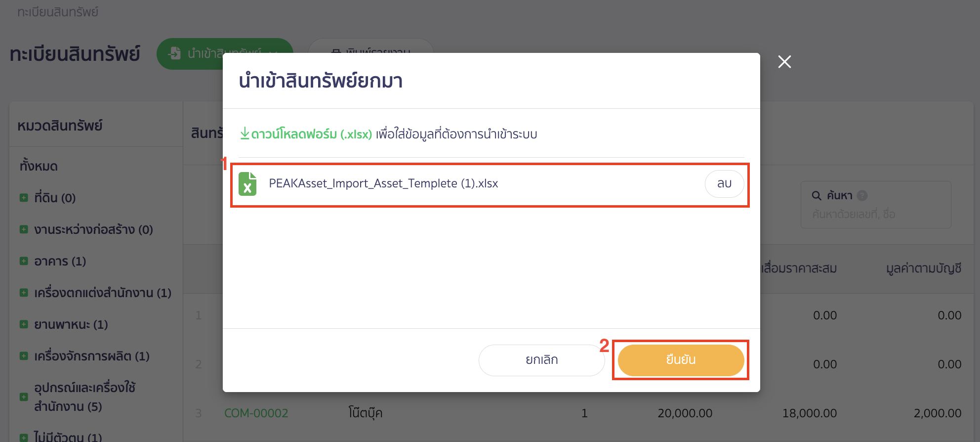
Task: Click the magnifier icon in the ค้นหา box
Action: (x=816, y=195)
